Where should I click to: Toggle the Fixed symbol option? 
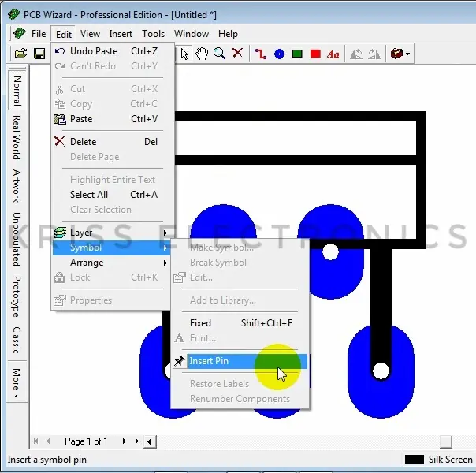click(x=240, y=323)
